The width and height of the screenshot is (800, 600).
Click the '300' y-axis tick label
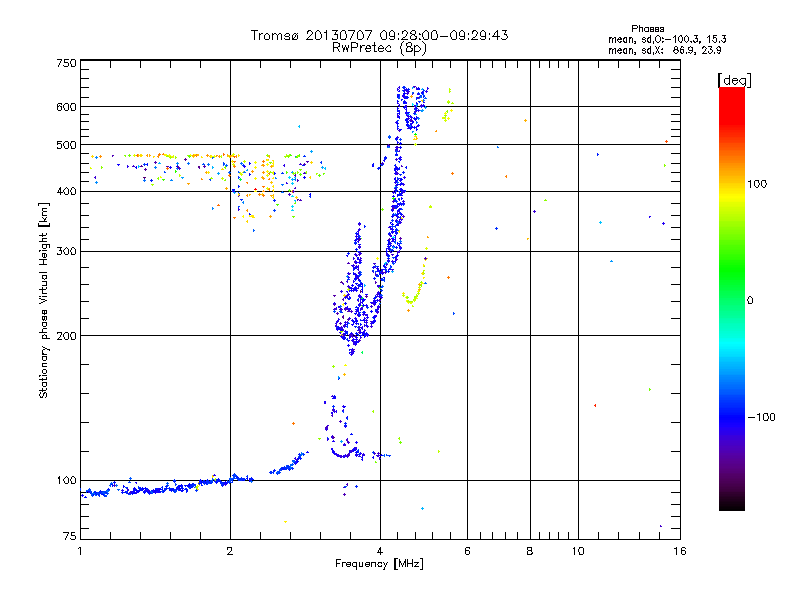pyautogui.click(x=66, y=252)
